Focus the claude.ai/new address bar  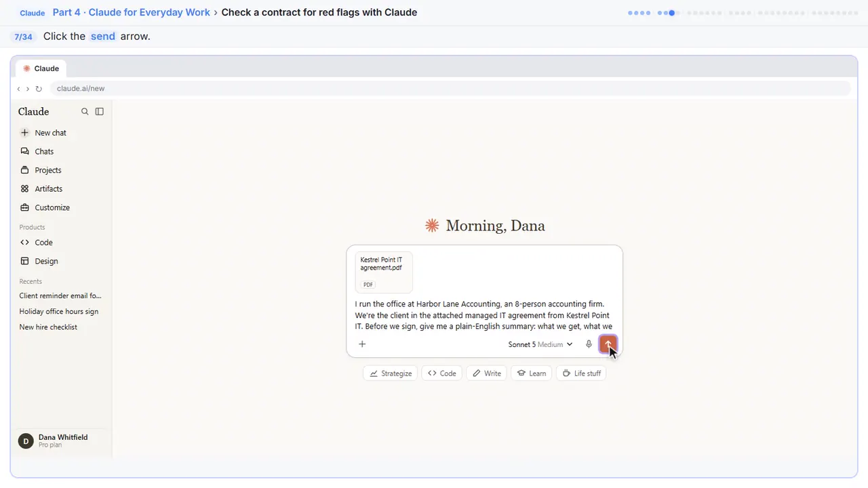pyautogui.click(x=451, y=89)
